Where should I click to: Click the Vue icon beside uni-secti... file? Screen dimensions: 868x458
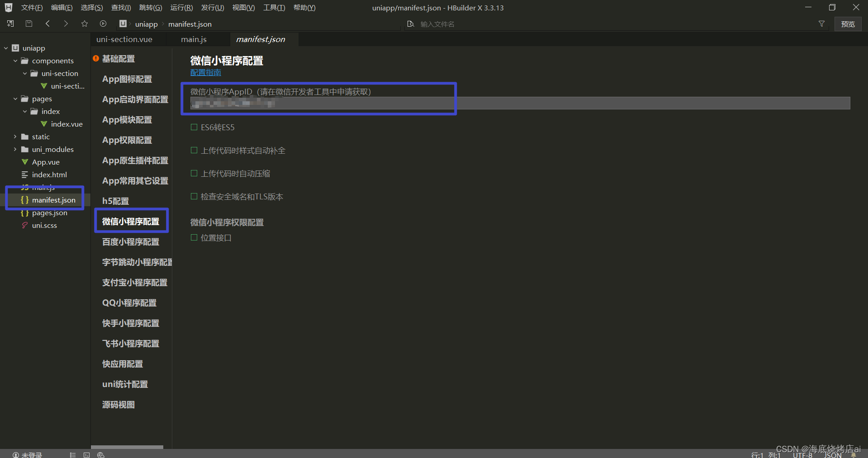(x=44, y=86)
